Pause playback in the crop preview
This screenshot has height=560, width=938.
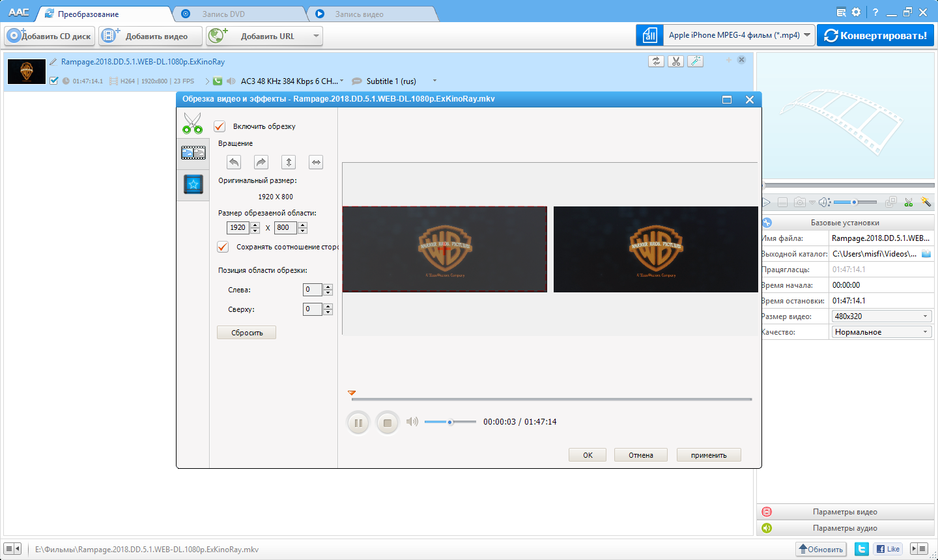click(358, 422)
